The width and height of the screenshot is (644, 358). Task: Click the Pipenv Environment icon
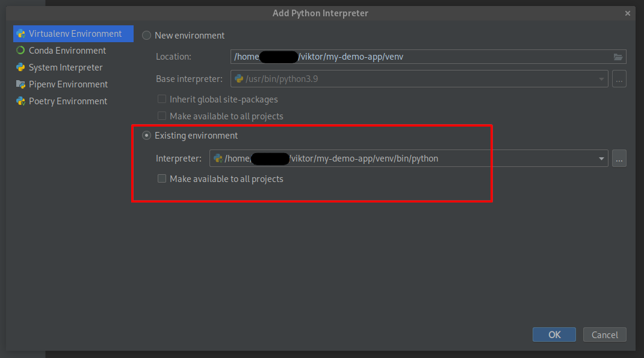click(x=20, y=84)
